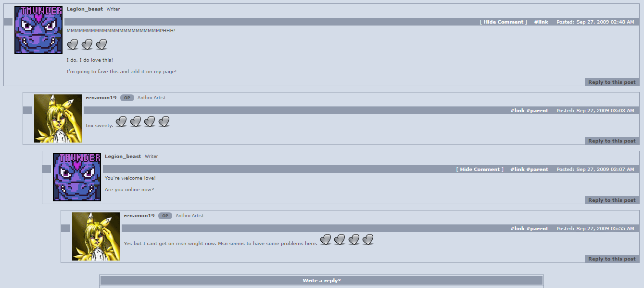Image resolution: width=644 pixels, height=288 pixels.
Task: Reply to 'Are you online now?' post
Action: tap(612, 200)
